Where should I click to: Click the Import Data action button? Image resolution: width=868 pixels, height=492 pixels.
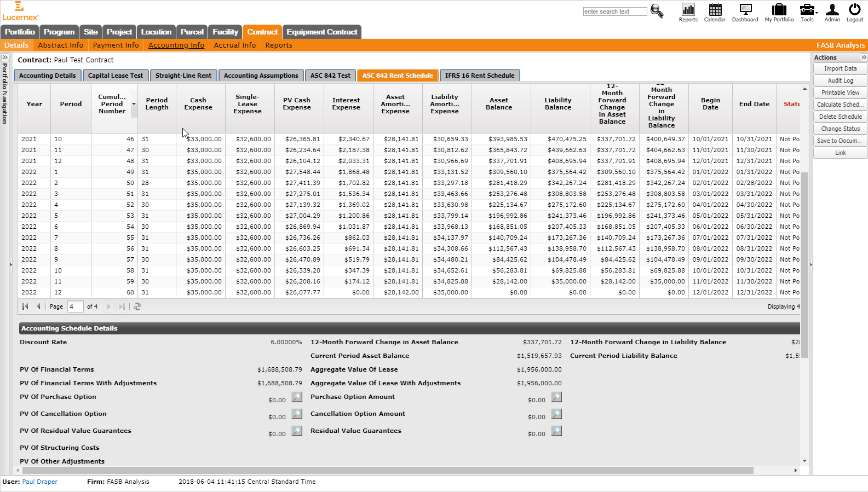pyautogui.click(x=841, y=68)
